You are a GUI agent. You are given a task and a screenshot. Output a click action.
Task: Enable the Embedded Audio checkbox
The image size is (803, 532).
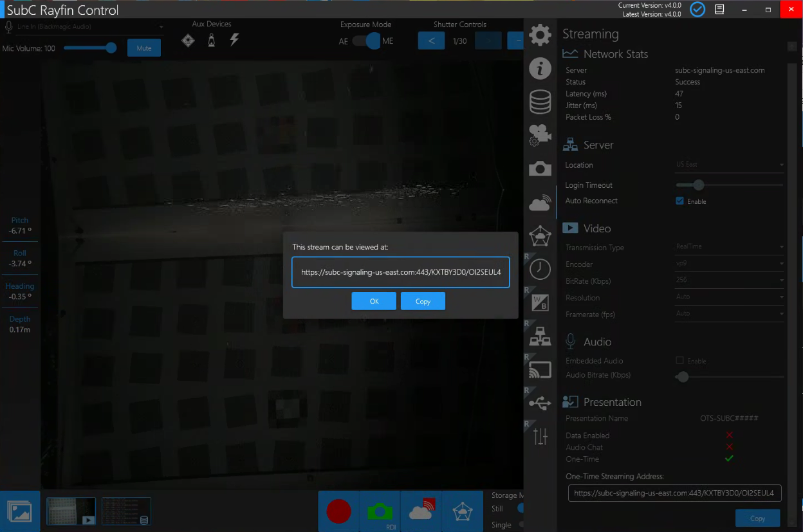(x=679, y=361)
